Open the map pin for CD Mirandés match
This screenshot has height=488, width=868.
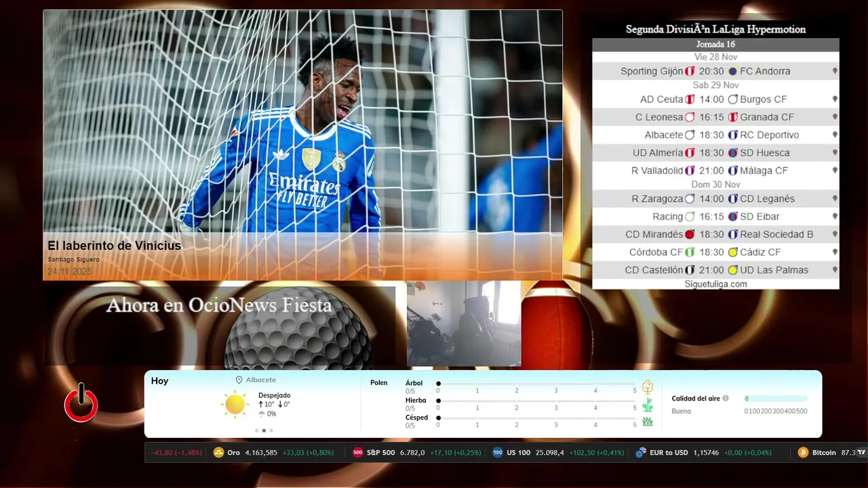click(x=835, y=235)
